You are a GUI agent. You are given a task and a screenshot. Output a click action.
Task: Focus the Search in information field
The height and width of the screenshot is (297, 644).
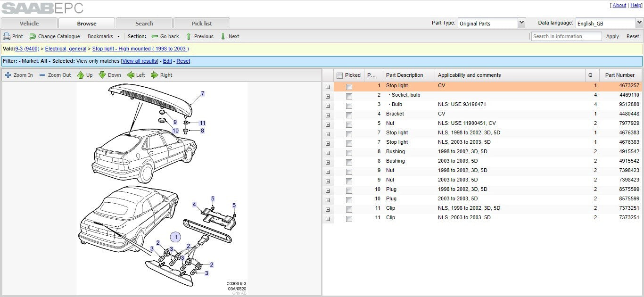566,36
